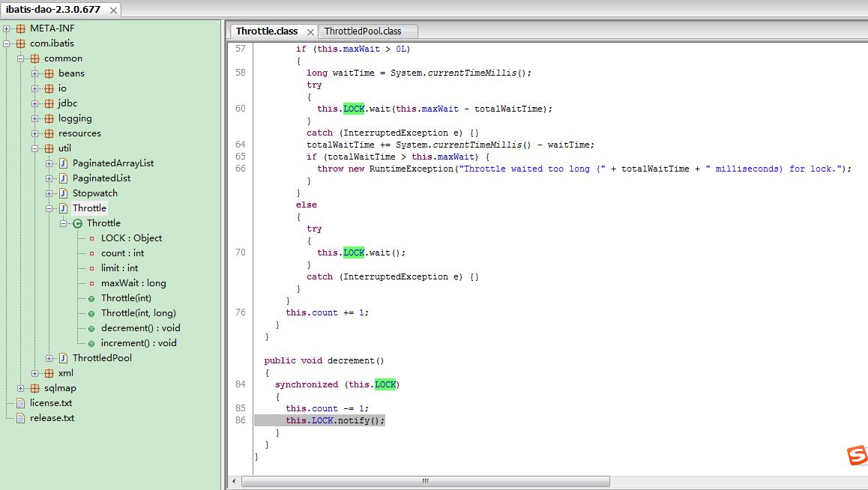
Task: Close the Throttle.class editor tab
Action: [x=310, y=32]
